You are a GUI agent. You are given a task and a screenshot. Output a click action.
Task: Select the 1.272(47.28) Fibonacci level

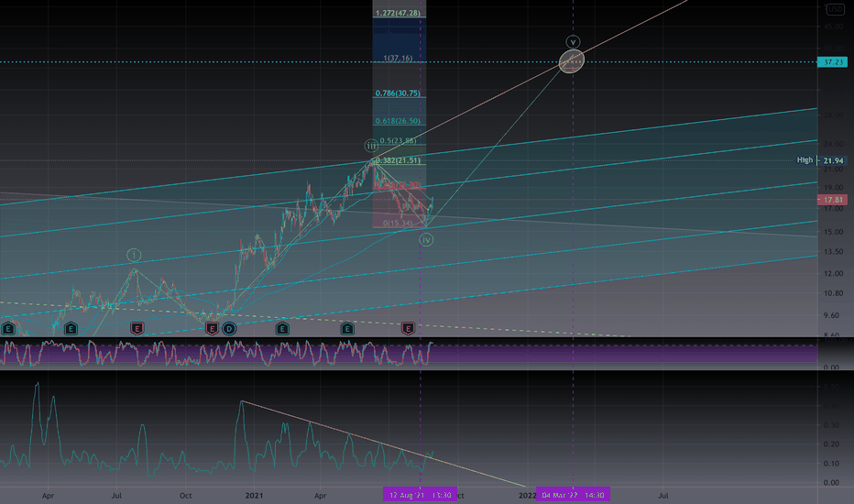coord(398,13)
